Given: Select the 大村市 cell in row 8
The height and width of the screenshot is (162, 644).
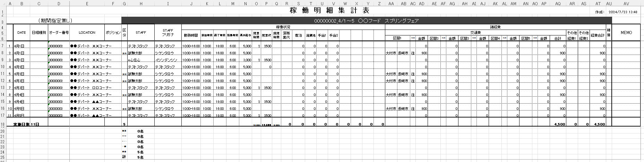Looking at the screenshot, I should pos(391,53).
